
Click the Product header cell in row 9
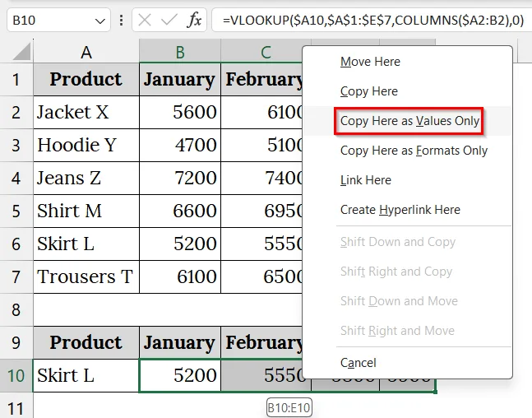point(86,342)
